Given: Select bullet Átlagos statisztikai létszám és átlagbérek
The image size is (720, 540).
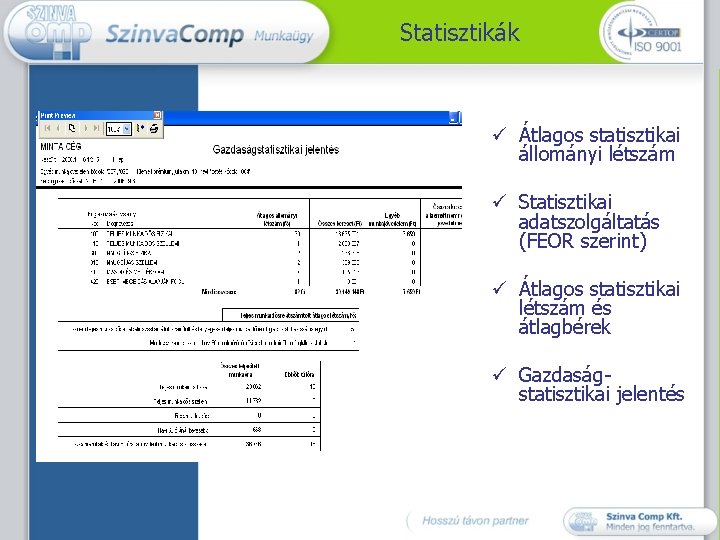Looking at the screenshot, I should pyautogui.click(x=599, y=308).
